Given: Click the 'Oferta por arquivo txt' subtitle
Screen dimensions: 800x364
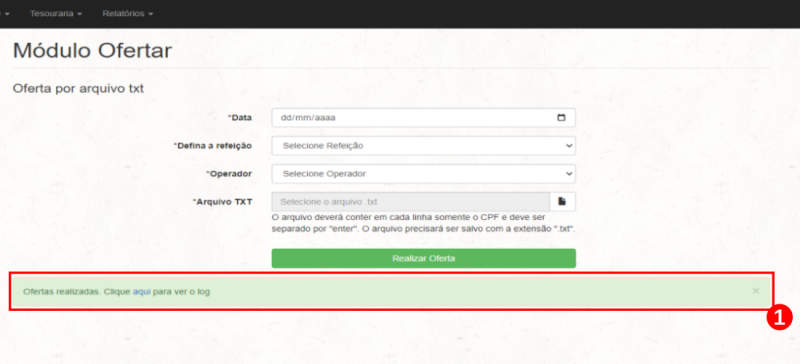Looking at the screenshot, I should pyautogui.click(x=79, y=89).
